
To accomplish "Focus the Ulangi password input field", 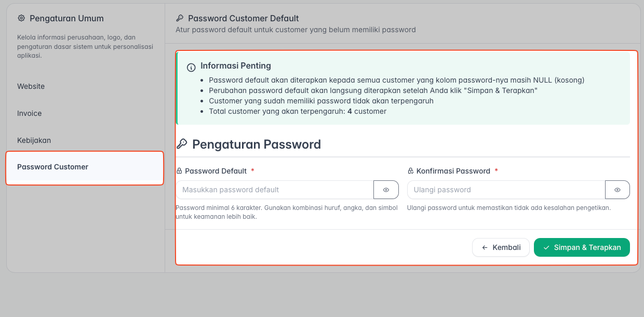I will (x=506, y=190).
